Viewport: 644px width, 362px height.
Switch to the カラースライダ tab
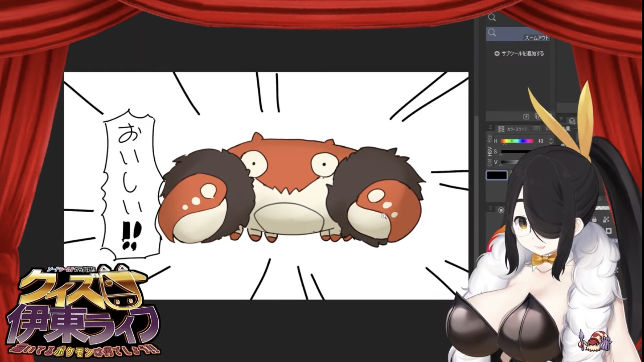(x=513, y=129)
